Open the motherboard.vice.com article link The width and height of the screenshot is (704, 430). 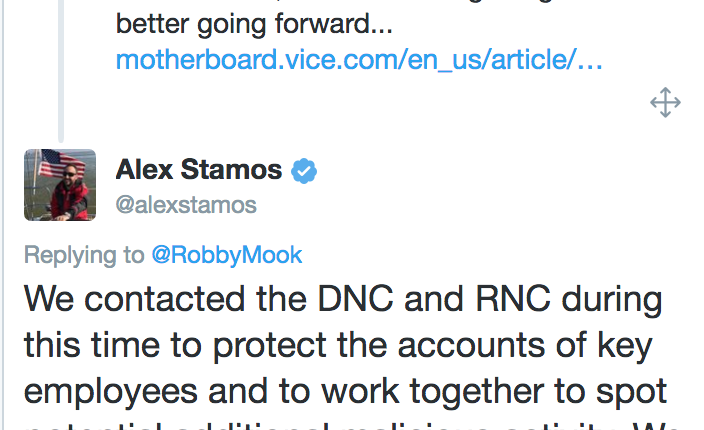[359, 59]
